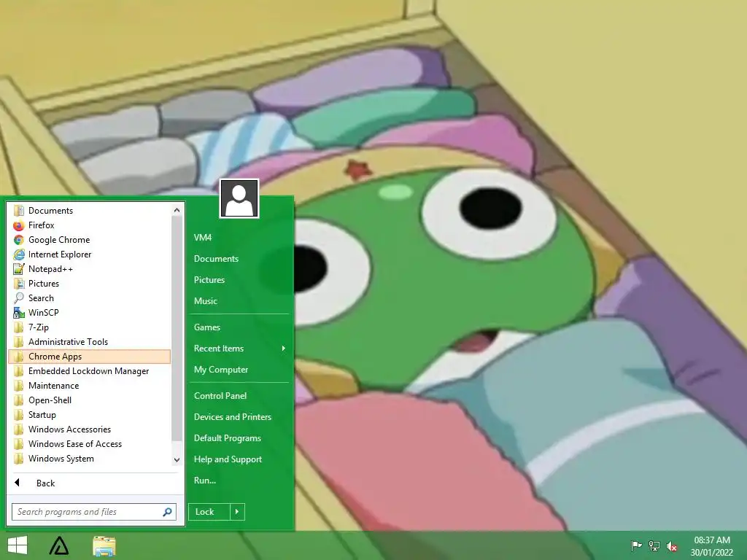
Task: Click the programs list scroll-down arrow
Action: 177,460
